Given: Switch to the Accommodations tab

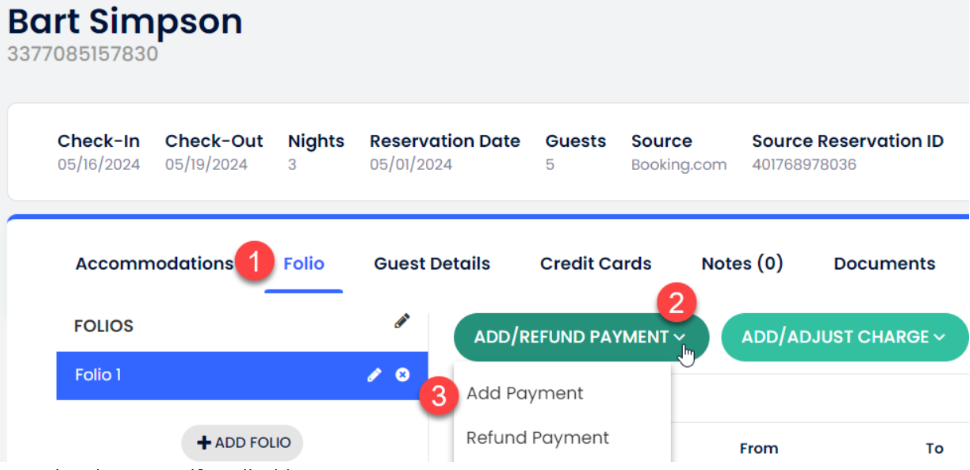Looking at the screenshot, I should (154, 264).
